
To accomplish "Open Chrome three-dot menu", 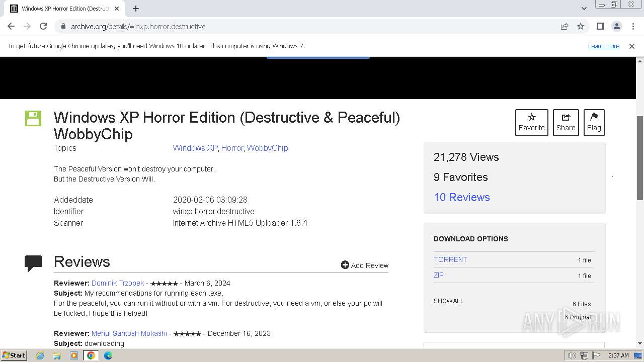I will point(633,26).
